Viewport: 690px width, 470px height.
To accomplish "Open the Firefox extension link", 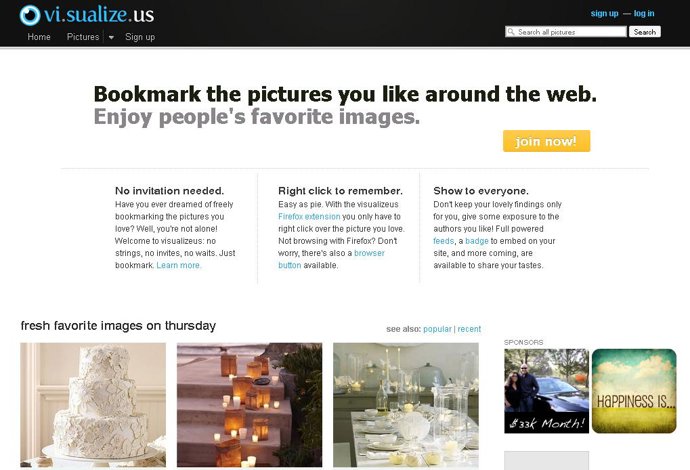I will click(x=309, y=217).
